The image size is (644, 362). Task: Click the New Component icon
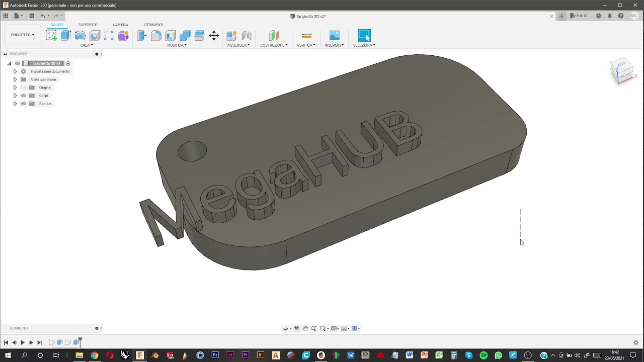(231, 35)
